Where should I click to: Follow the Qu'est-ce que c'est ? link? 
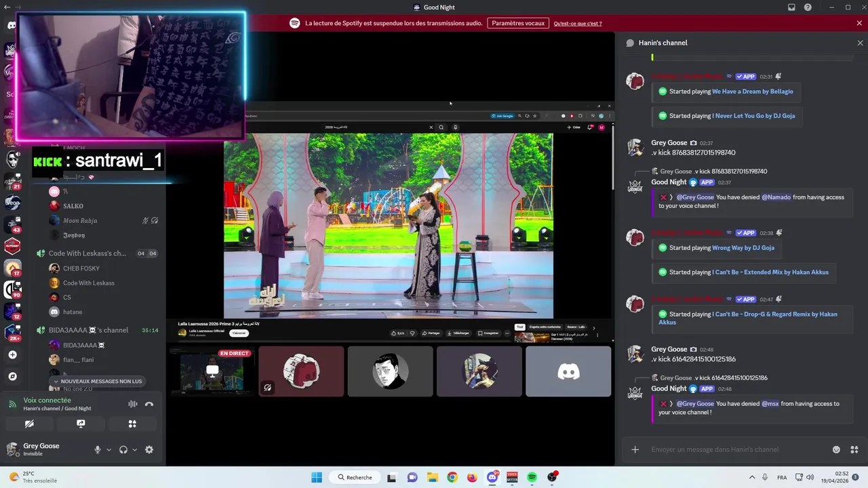click(578, 23)
